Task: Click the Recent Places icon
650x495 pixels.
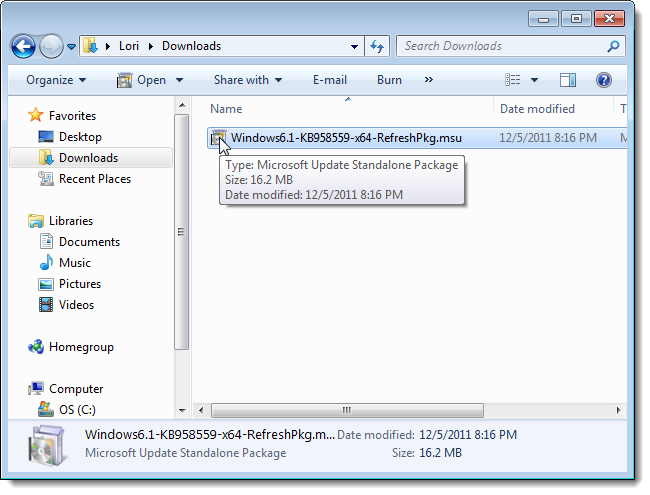Action: pos(46,179)
